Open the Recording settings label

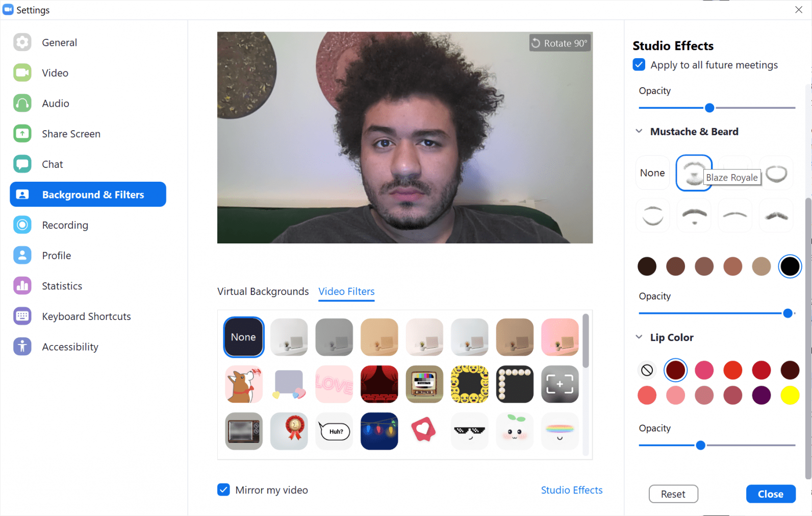coord(65,225)
